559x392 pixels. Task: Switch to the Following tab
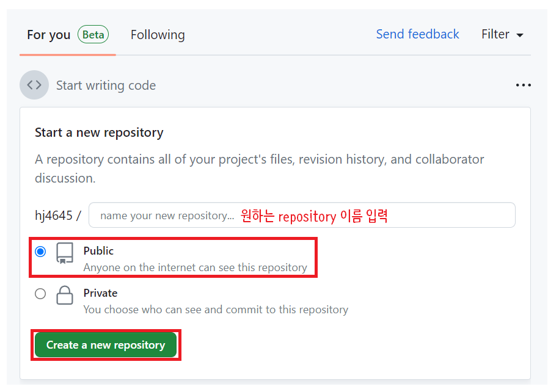pos(158,35)
